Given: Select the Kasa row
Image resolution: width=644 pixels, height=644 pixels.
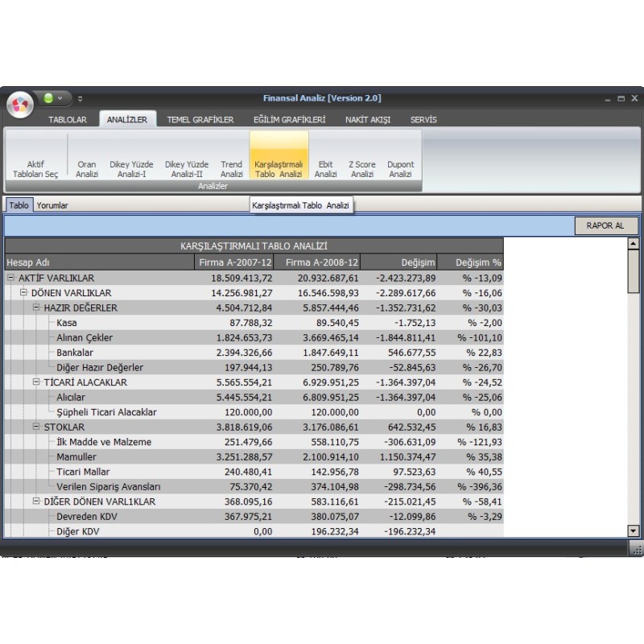Looking at the screenshot, I should click(254, 323).
